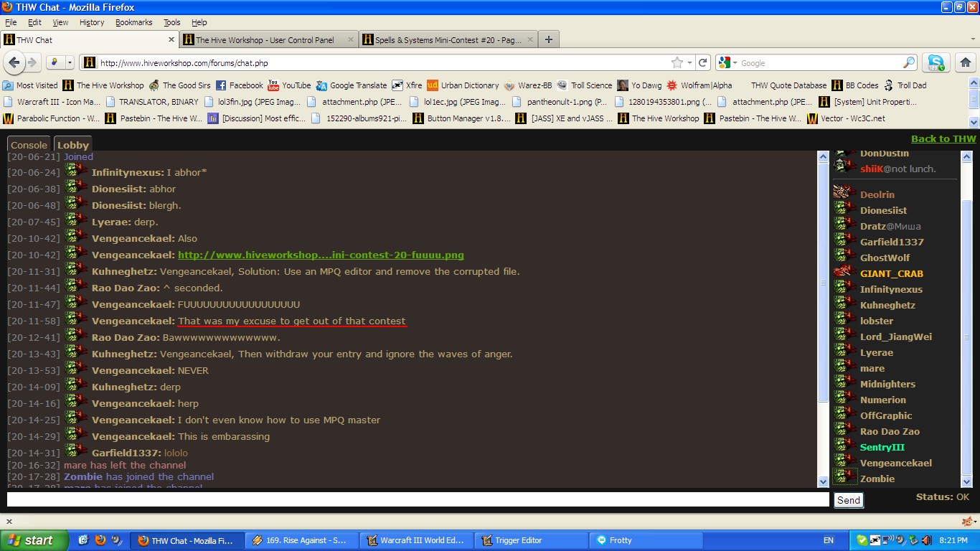Screen dimensions: 980x551
Task: Click the Skype toolbar icon
Action: click(x=935, y=62)
